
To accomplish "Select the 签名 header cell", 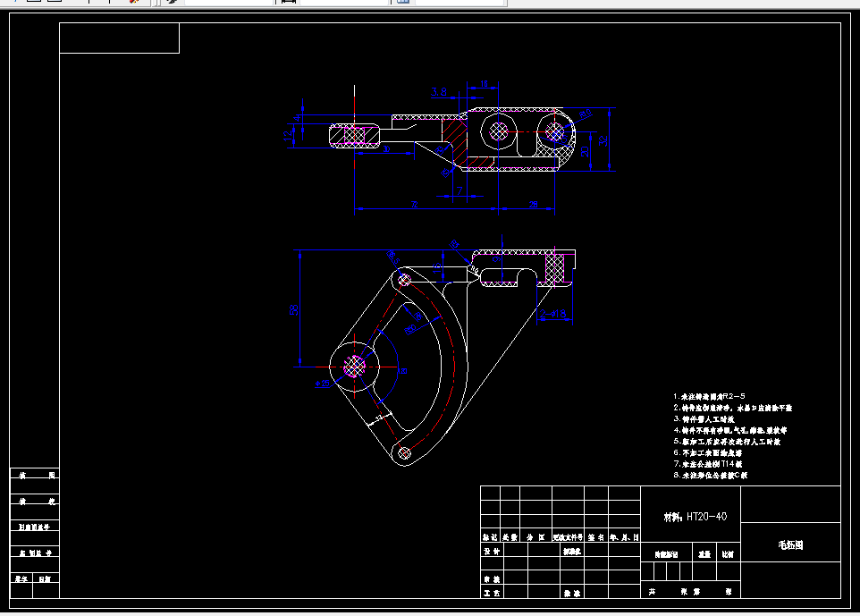I will (x=595, y=537).
